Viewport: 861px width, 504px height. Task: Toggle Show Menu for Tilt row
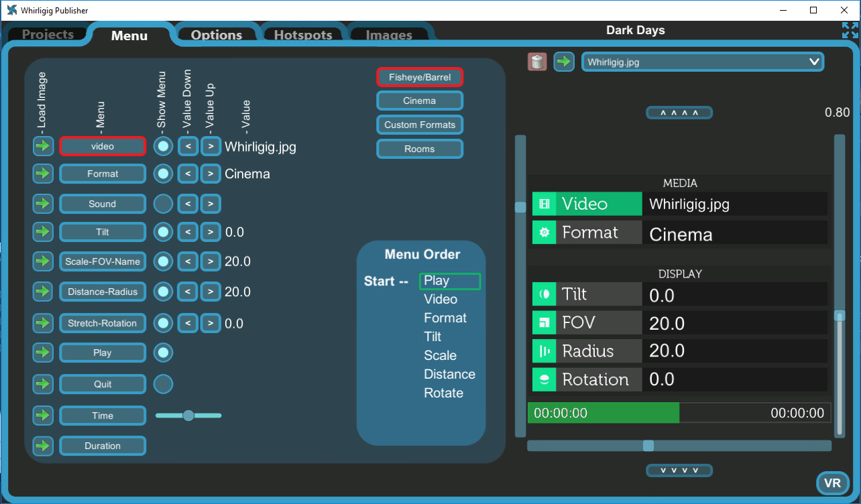click(x=164, y=232)
